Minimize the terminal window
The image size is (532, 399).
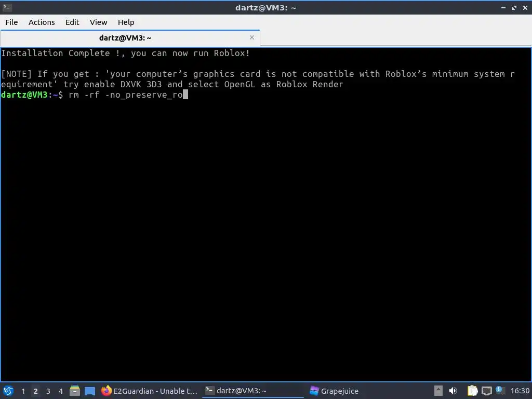click(x=503, y=7)
